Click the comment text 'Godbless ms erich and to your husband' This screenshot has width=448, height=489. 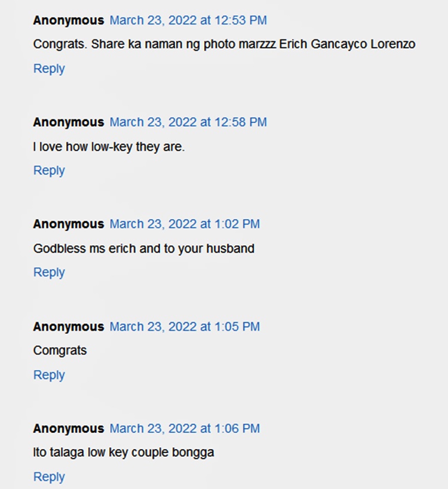[x=144, y=249]
